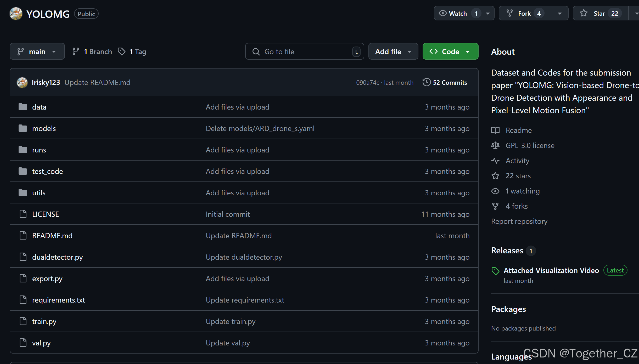Click the commit history clock icon
This screenshot has width=639, height=364.
[426, 82]
